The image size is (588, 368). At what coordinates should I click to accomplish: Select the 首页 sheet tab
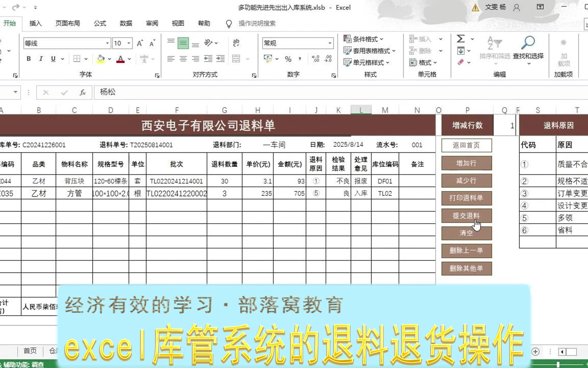click(x=30, y=351)
